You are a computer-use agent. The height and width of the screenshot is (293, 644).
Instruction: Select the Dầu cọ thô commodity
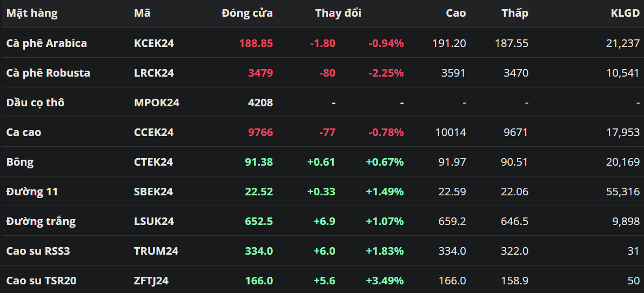pos(35,103)
